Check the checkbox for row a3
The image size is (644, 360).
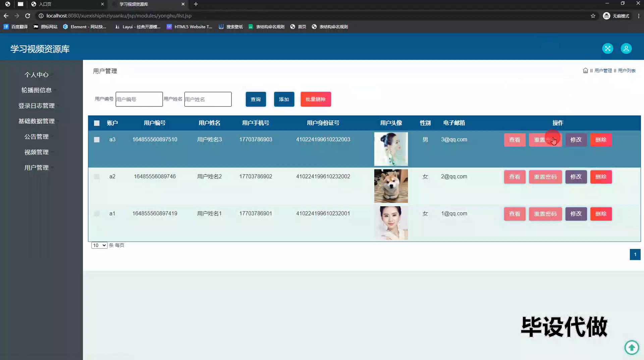pyautogui.click(x=97, y=139)
